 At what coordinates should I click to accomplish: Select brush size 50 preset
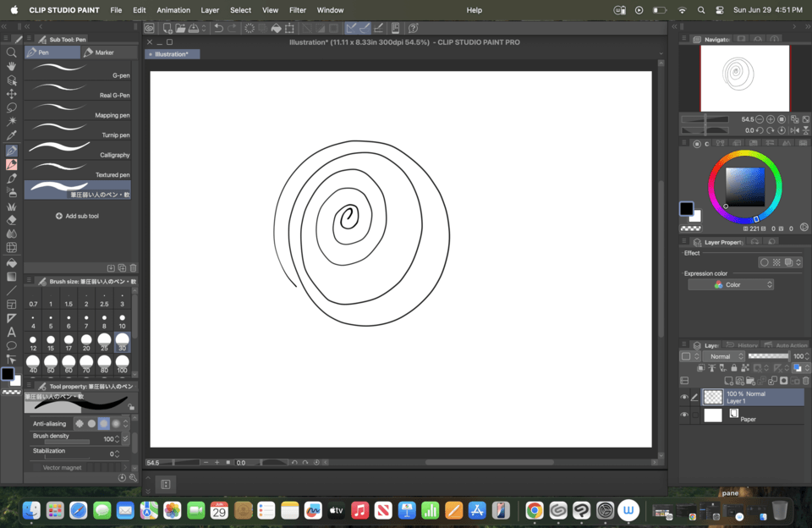pos(51,363)
